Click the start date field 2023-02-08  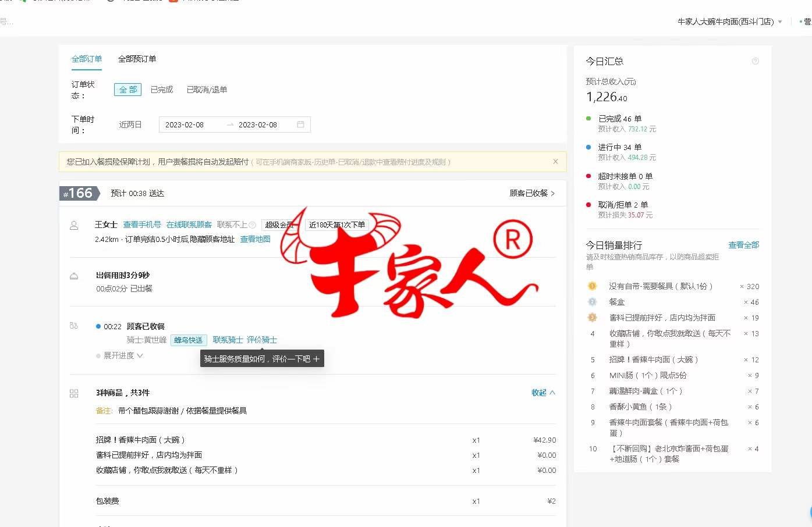[185, 125]
